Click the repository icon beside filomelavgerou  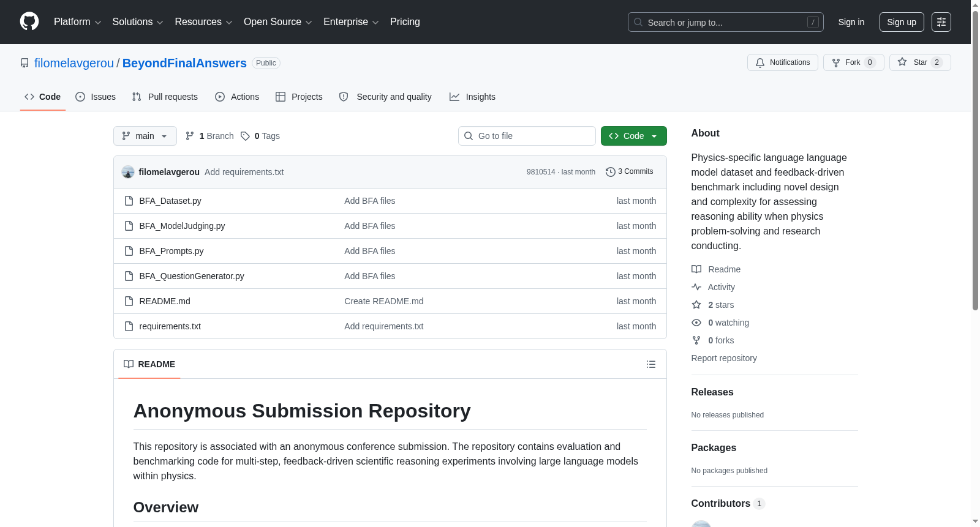click(24, 63)
